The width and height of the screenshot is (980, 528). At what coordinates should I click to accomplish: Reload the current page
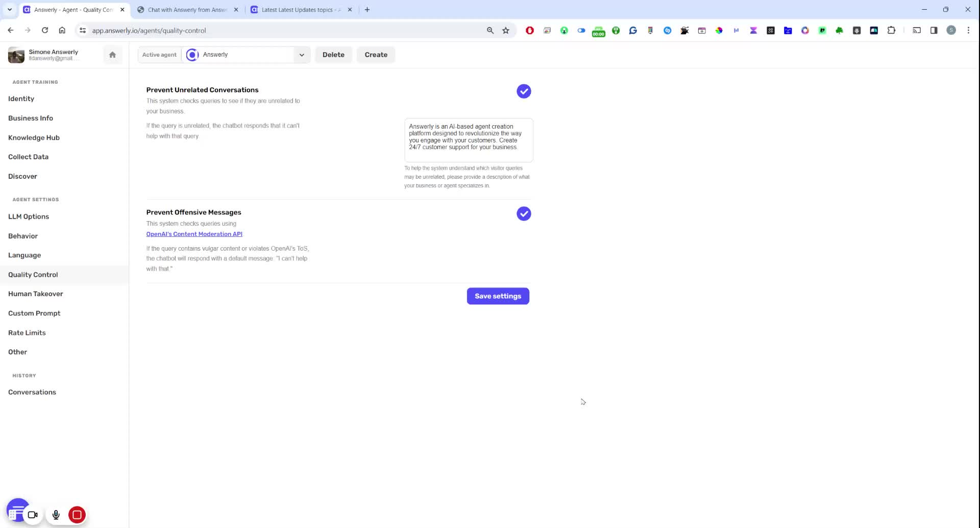pos(45,30)
